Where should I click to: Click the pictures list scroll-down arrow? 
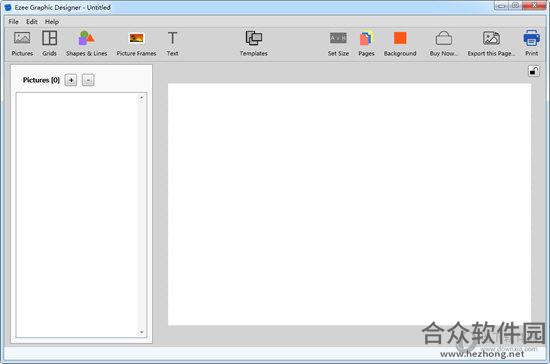[x=141, y=332]
